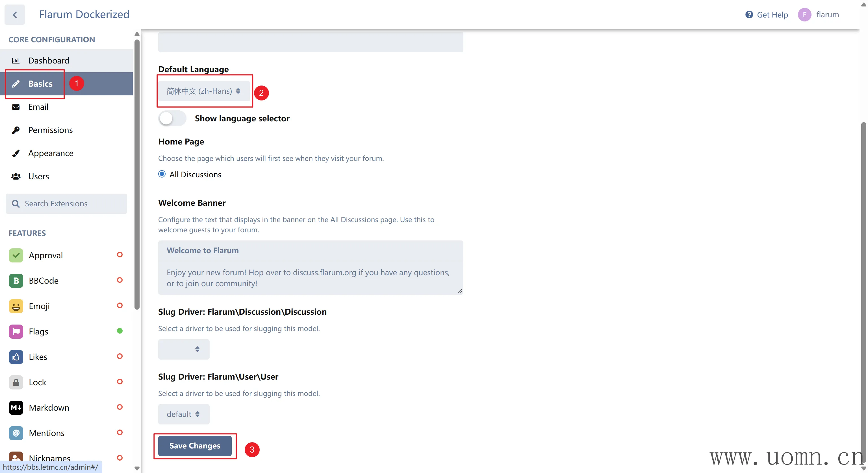Click the sidebar vertical scrollbar thumb
Viewport: 868px width, 473px height.
[137, 174]
